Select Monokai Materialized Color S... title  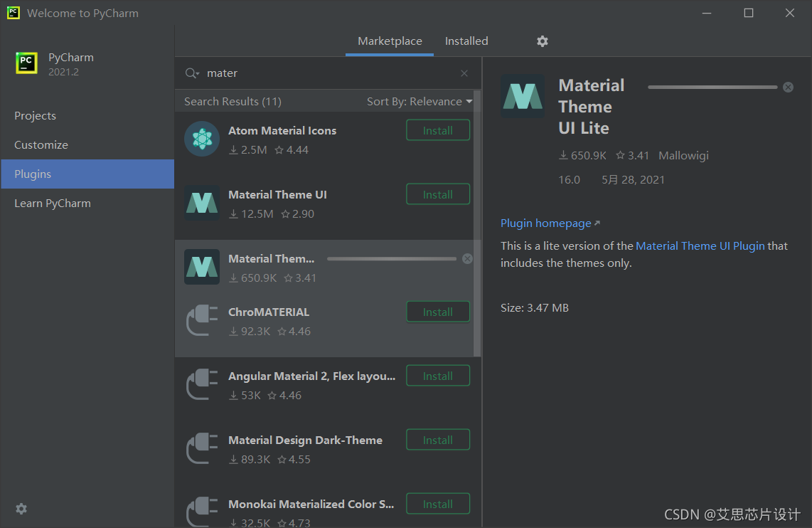(311, 505)
